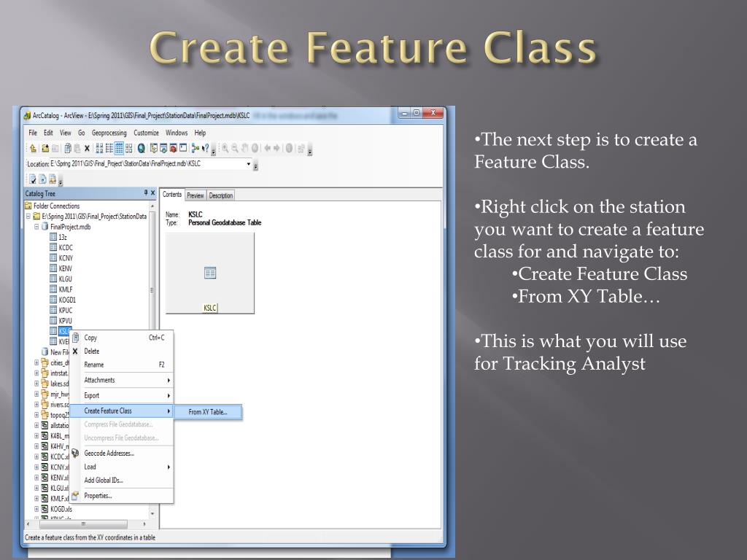Click the Up One Level toolbar icon
Screen dimensions: 747x560
tap(33, 149)
